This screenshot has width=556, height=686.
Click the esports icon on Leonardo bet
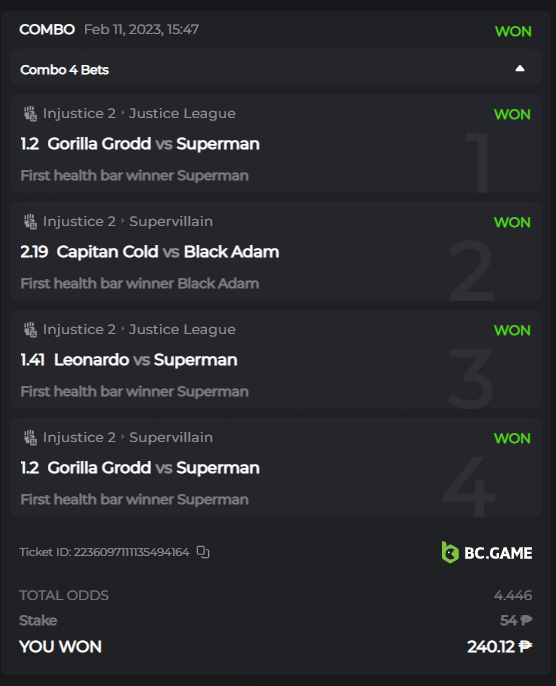tap(30, 330)
